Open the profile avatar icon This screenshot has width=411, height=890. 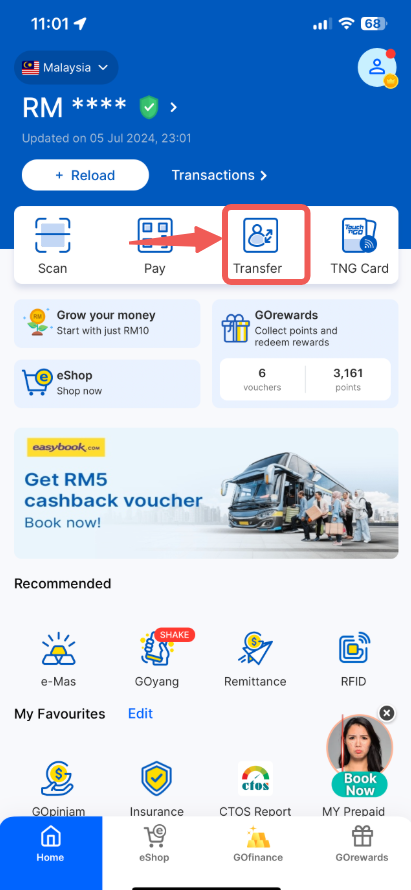pyautogui.click(x=377, y=68)
